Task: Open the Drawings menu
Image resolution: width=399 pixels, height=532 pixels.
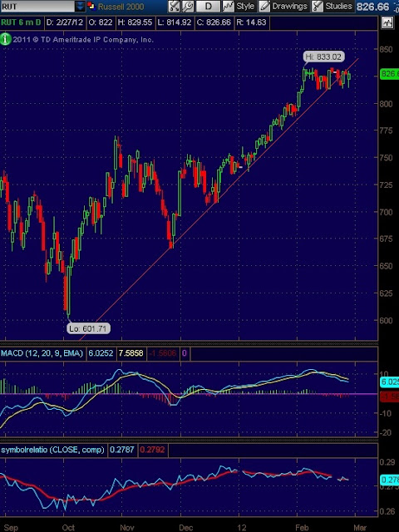Action: tap(283, 6)
